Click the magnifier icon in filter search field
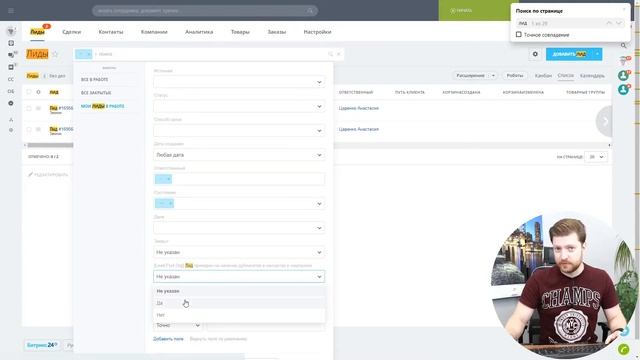 point(330,54)
